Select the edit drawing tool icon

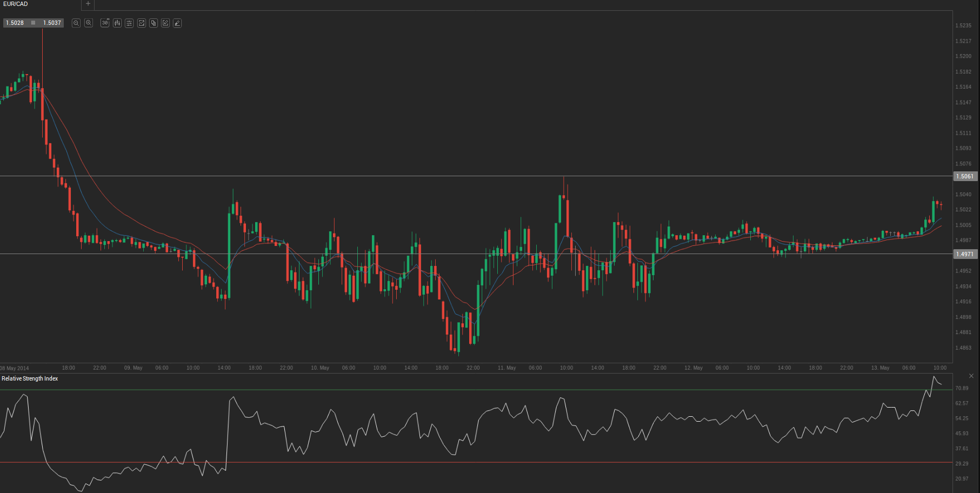(x=165, y=23)
